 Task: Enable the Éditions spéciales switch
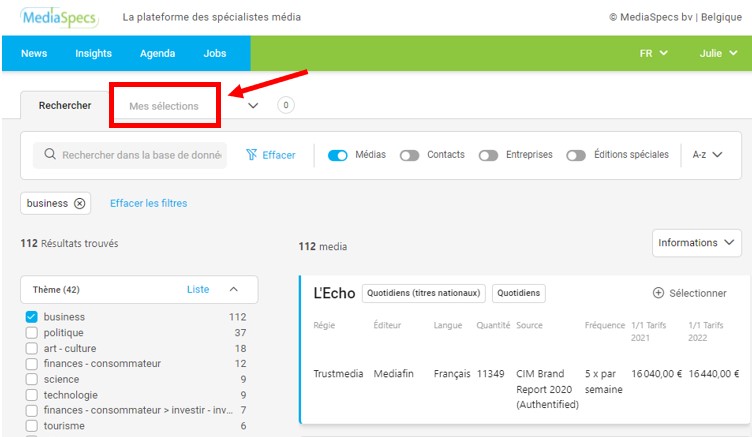click(x=576, y=155)
